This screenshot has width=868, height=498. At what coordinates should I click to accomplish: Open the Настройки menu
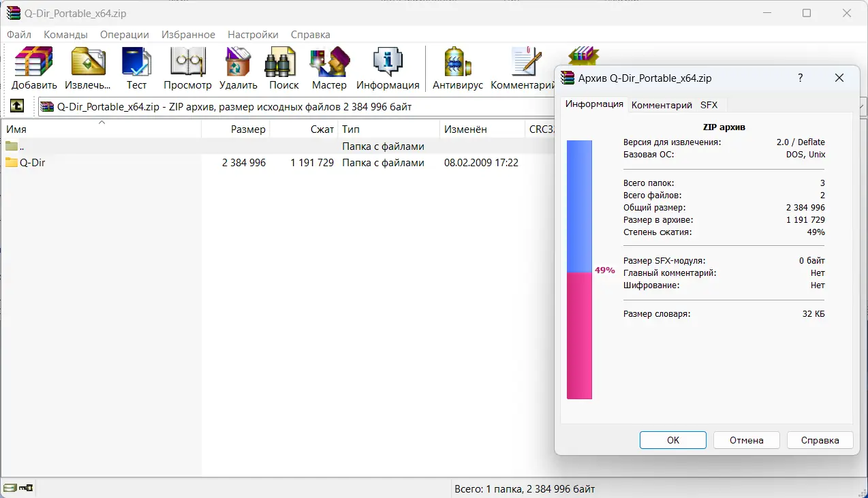pos(253,34)
